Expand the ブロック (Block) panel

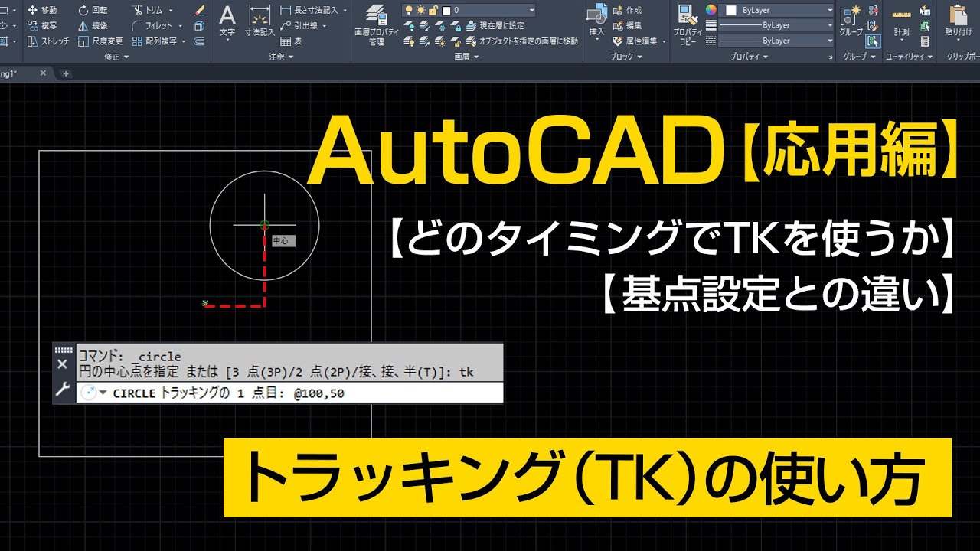click(x=626, y=57)
